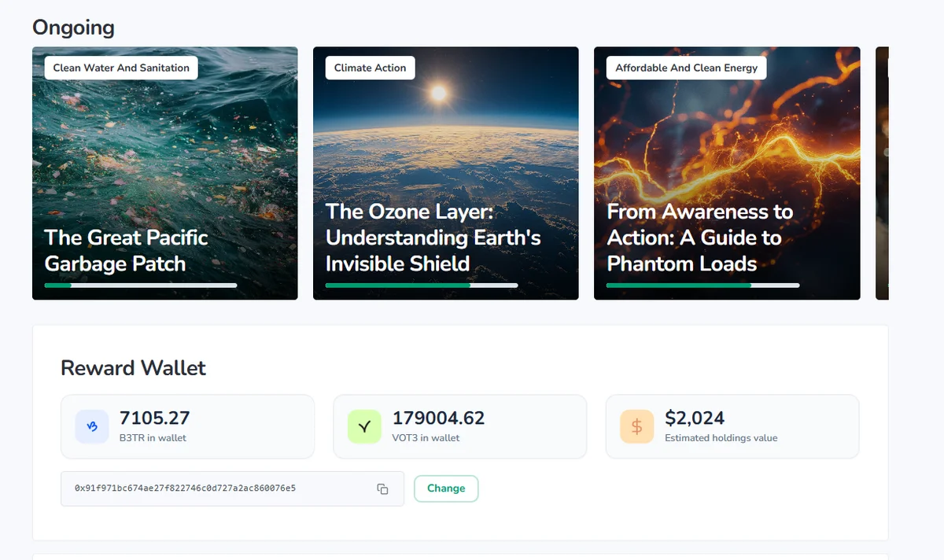Open The Great Pacific Garbage Patch title
This screenshot has width=944, height=560.
126,250
